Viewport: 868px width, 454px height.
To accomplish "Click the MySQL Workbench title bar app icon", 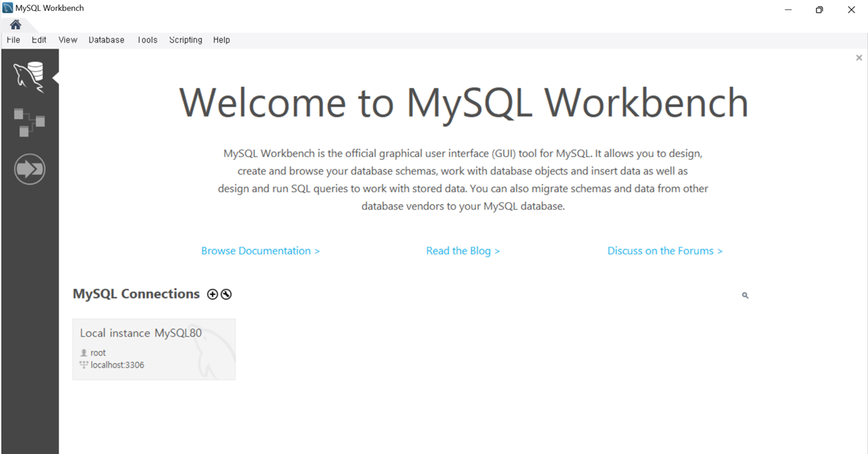I will point(7,9).
